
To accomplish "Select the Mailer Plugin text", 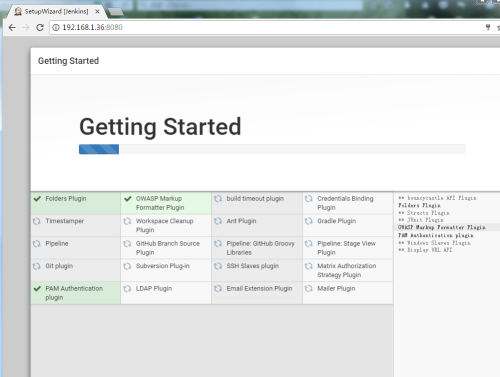I will (x=336, y=289).
